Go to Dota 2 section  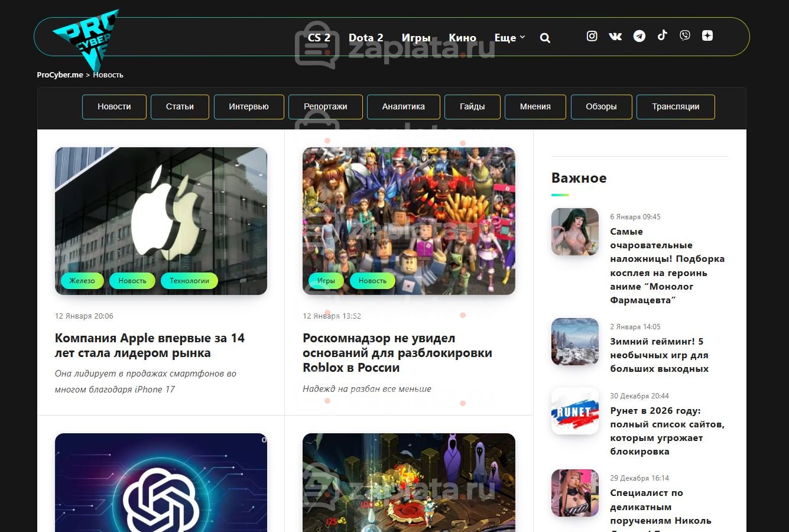click(x=366, y=37)
